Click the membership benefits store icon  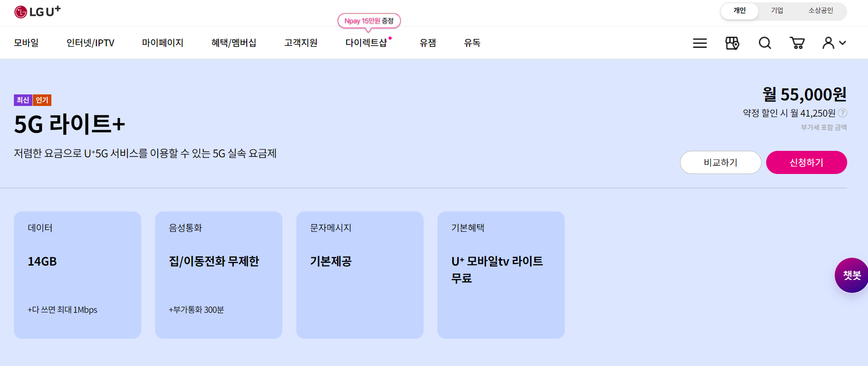point(732,43)
